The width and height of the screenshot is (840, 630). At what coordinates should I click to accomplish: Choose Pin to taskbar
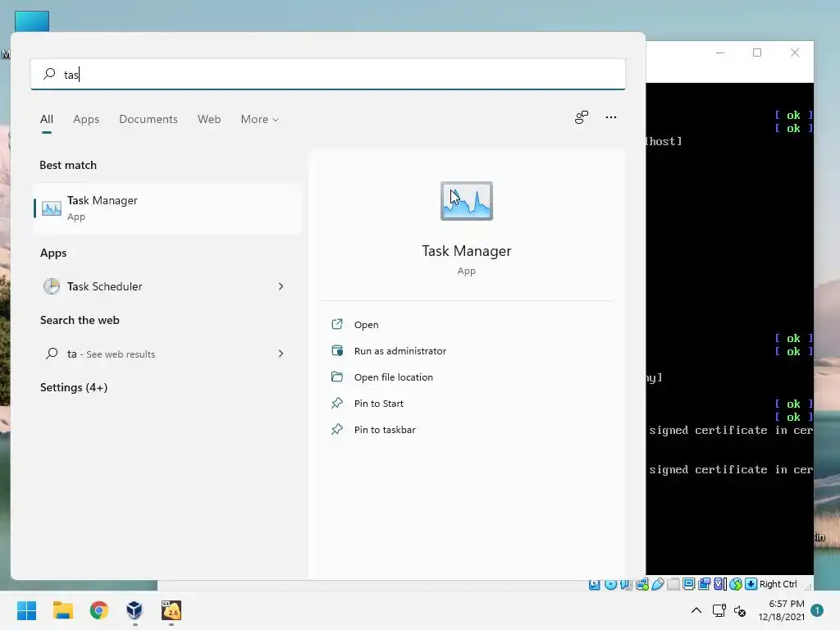tap(385, 430)
